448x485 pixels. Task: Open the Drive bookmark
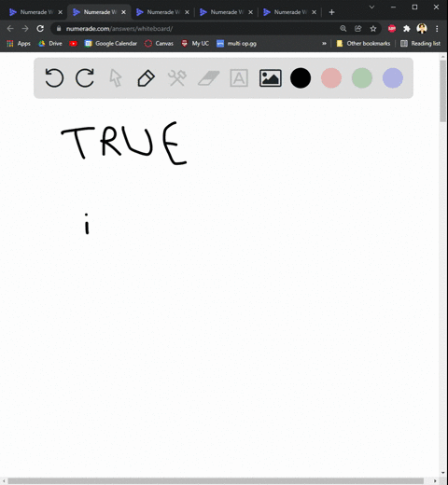point(50,44)
